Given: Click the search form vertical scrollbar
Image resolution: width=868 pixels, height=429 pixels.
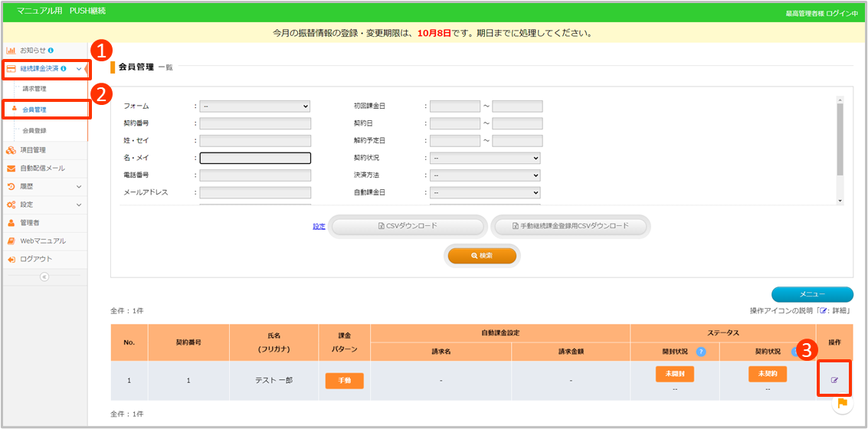Looking at the screenshot, I should [x=840, y=138].
